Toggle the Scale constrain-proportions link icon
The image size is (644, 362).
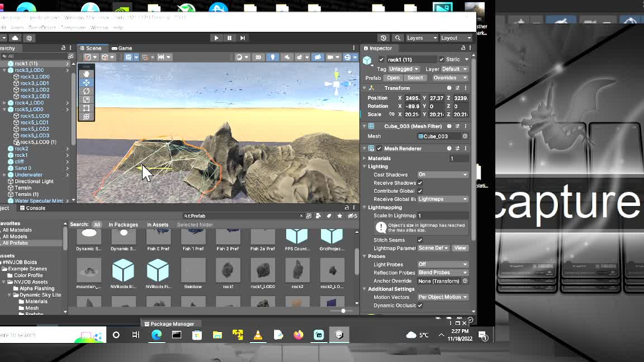(x=392, y=115)
